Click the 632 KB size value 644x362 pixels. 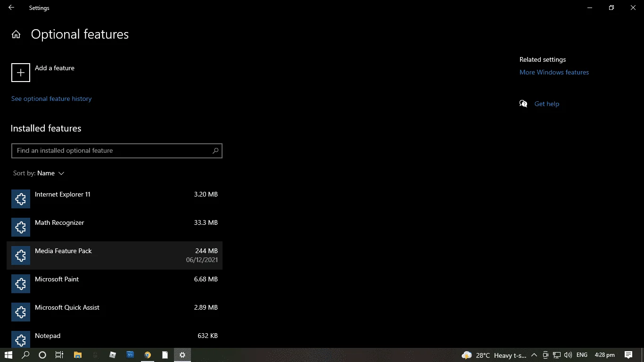207,336
